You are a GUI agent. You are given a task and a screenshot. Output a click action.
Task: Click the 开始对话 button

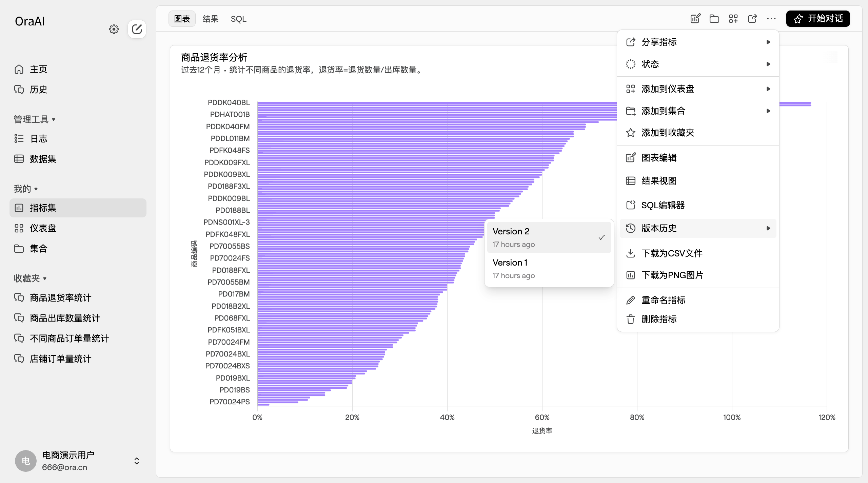tap(817, 19)
